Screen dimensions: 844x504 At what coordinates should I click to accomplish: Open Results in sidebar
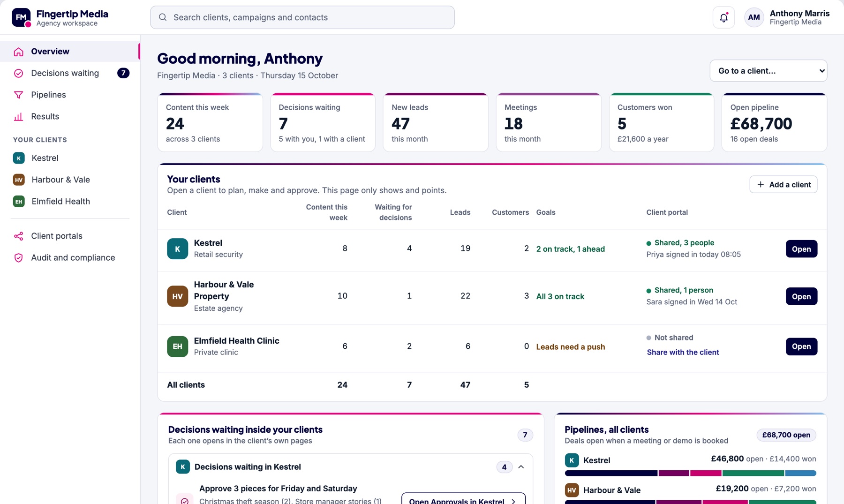pyautogui.click(x=69, y=116)
